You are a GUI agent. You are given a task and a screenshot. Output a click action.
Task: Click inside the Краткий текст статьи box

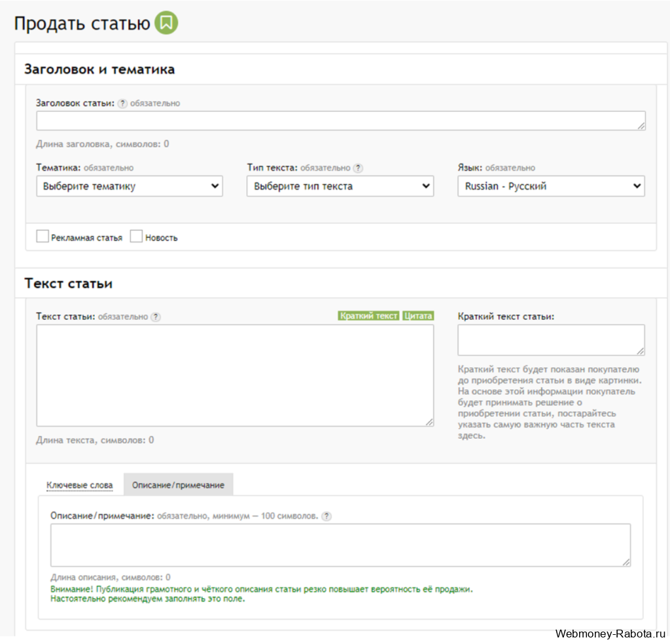[551, 340]
